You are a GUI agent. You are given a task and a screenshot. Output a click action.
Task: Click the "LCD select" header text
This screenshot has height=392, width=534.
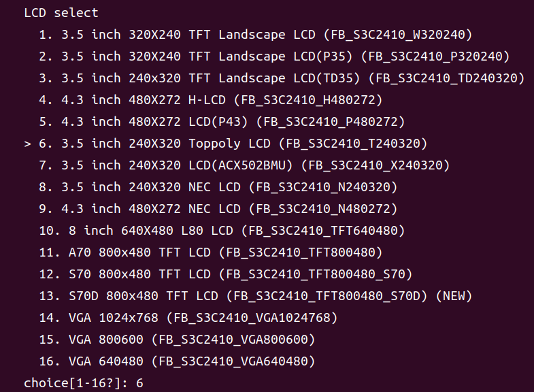pyautogui.click(x=61, y=13)
